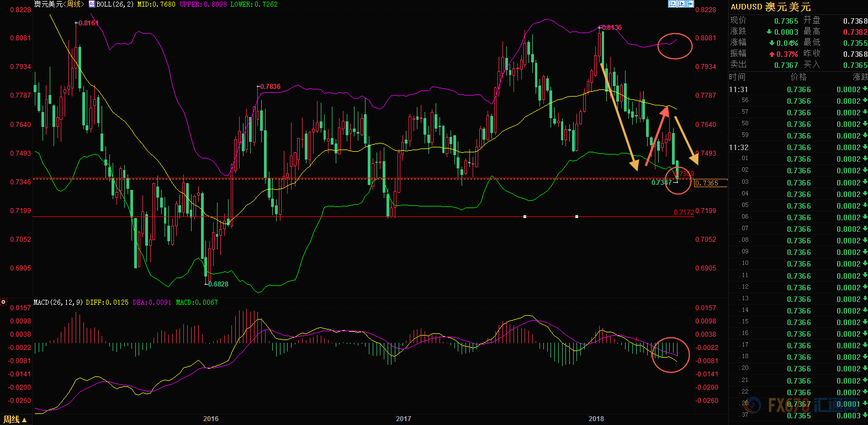Image resolution: width=868 pixels, height=425 pixels.
Task: Click the LOWER:0.7262 value
Action: tap(254, 4)
